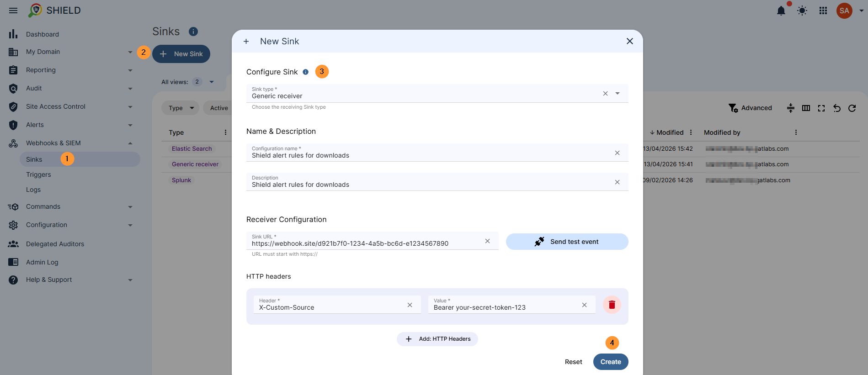Open the Admin Log page

click(x=42, y=262)
